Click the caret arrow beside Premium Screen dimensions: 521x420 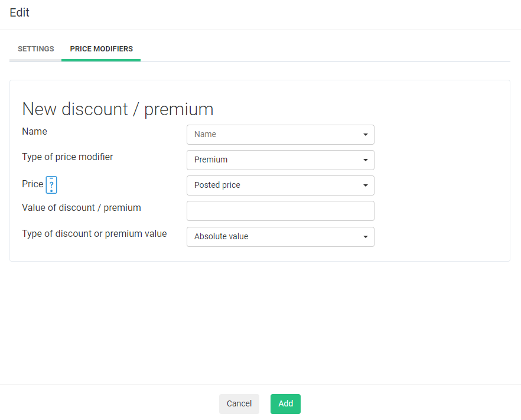tap(366, 160)
